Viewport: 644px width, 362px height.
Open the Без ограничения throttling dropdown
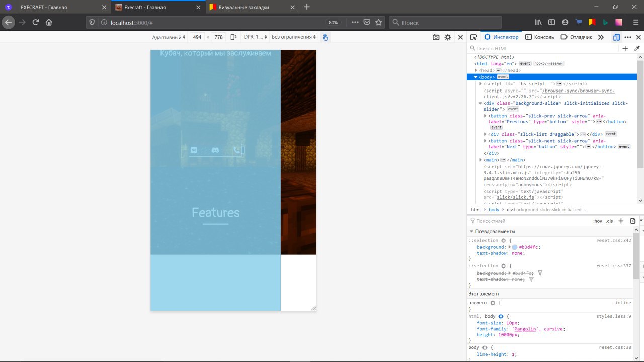(x=294, y=37)
